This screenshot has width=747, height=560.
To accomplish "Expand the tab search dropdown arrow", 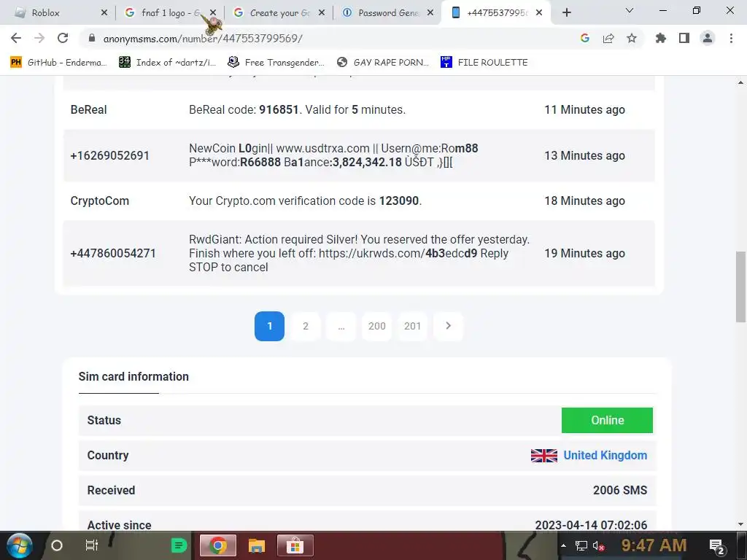I will [630, 10].
